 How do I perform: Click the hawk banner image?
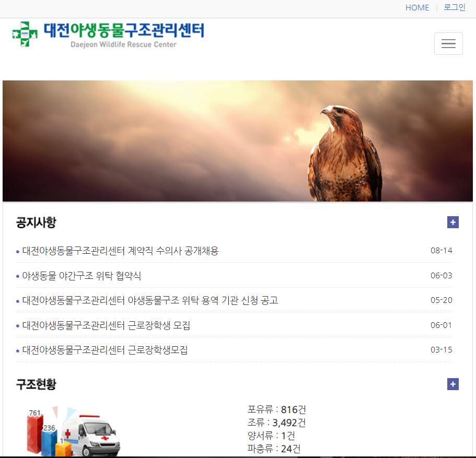[x=238, y=141]
